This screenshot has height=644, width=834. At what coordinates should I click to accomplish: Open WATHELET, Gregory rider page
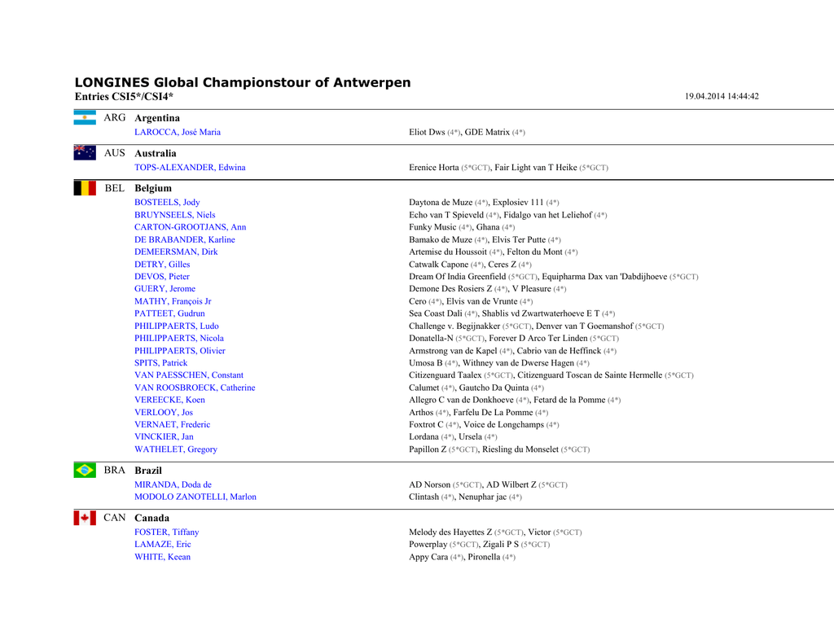tap(176, 449)
